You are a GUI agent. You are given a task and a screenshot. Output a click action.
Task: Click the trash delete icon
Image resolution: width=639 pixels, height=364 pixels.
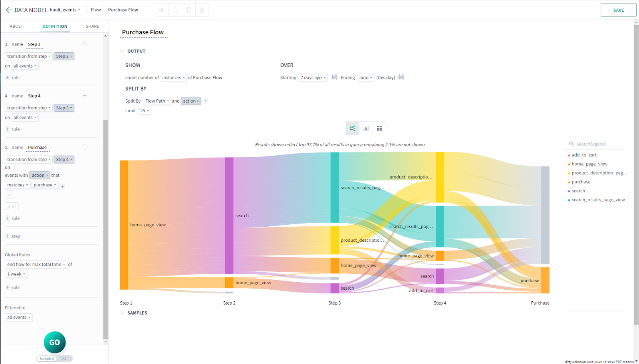pyautogui.click(x=202, y=10)
